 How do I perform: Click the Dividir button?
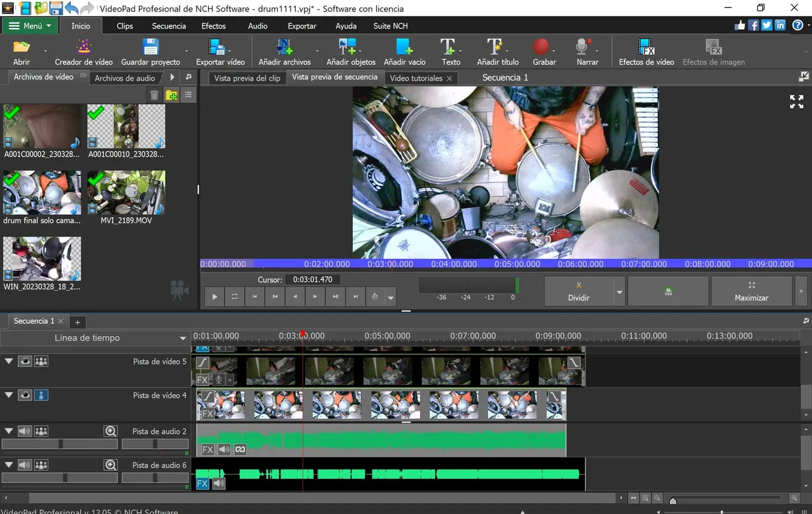(x=579, y=291)
